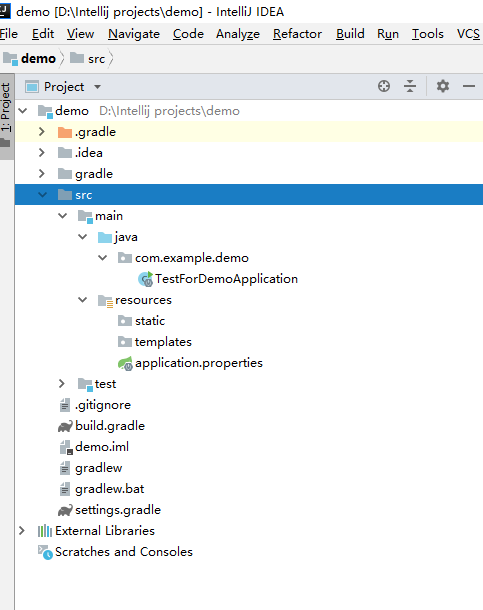483x610 pixels.
Task: Collapse the demo root project node
Action: (23, 111)
